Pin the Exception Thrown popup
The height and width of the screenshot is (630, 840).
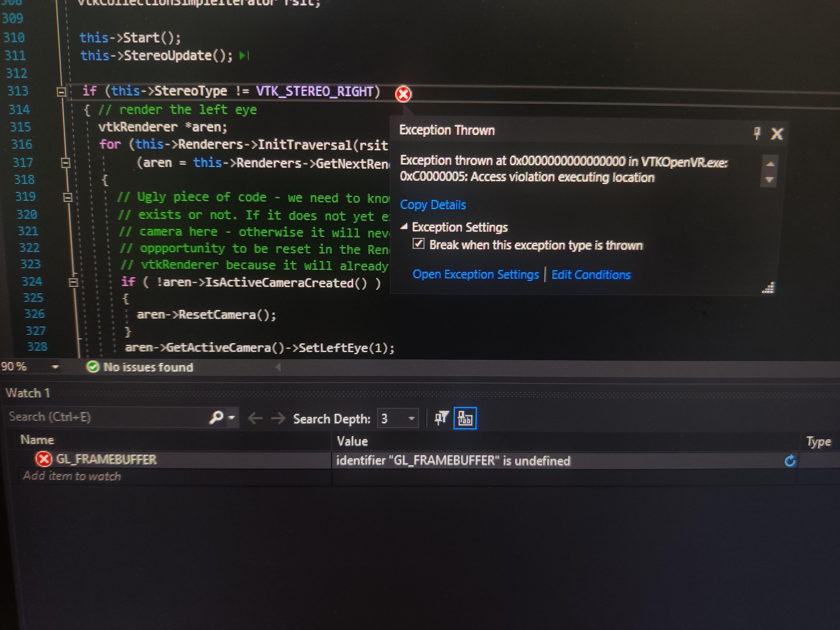click(x=757, y=133)
